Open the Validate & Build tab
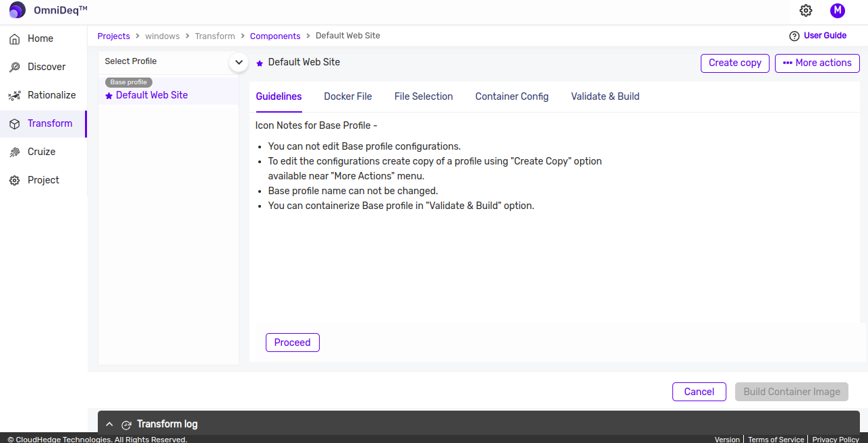Screen dimensions: 868x443 tap(605, 96)
